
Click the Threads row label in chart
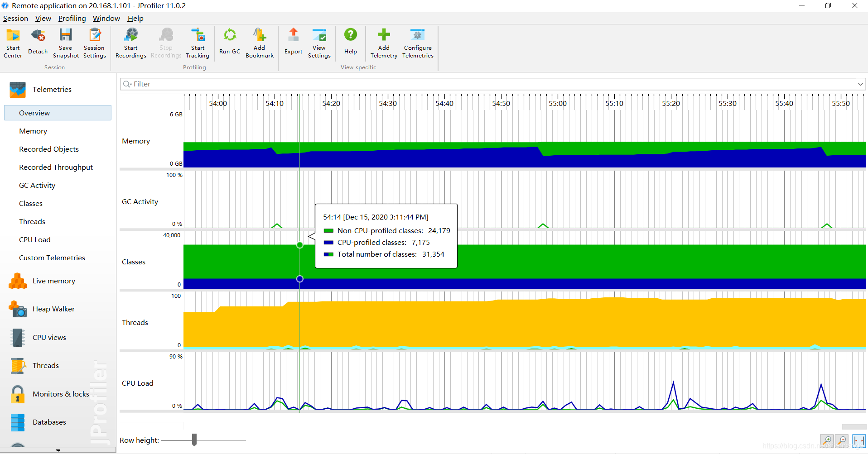(x=135, y=323)
